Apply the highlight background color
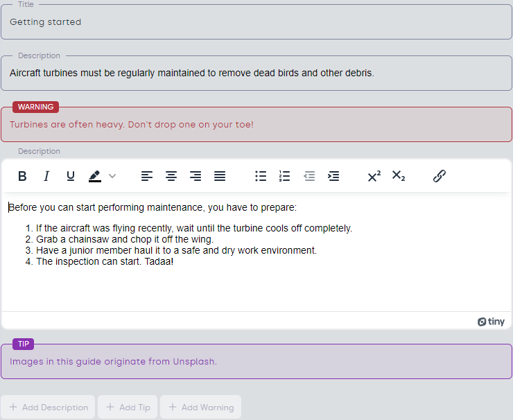The image size is (513, 420). click(x=95, y=176)
